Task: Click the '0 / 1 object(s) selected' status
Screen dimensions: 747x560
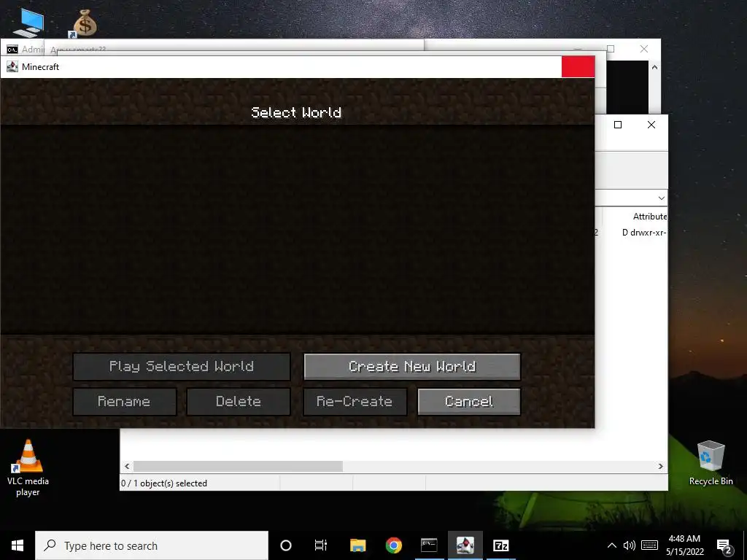Action: point(164,483)
